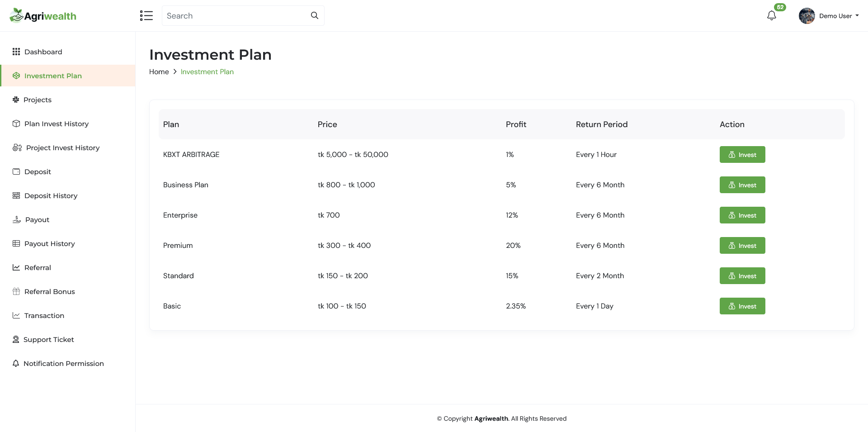This screenshot has width=868, height=432.
Task: Open the Investment Plan sidebar menu entry
Action: coord(53,76)
